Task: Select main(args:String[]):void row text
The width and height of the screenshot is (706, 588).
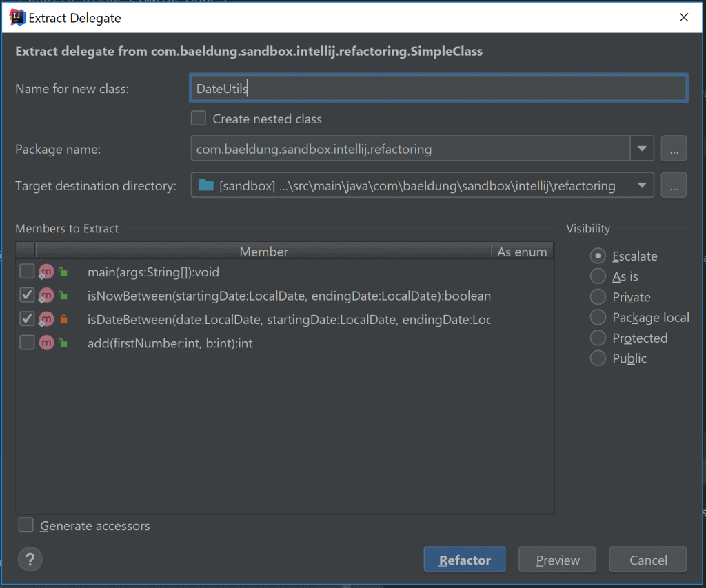Action: [153, 272]
